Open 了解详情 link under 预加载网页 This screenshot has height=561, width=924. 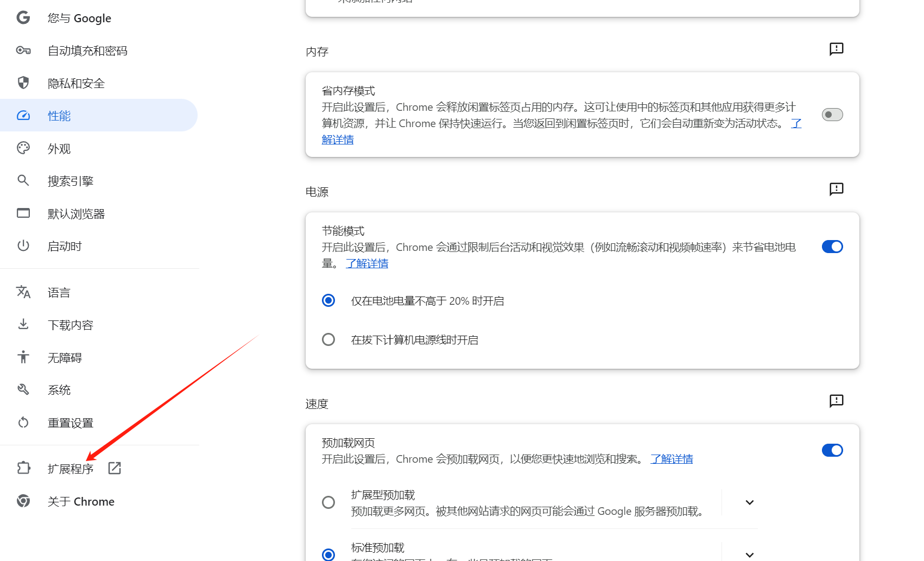(x=672, y=459)
